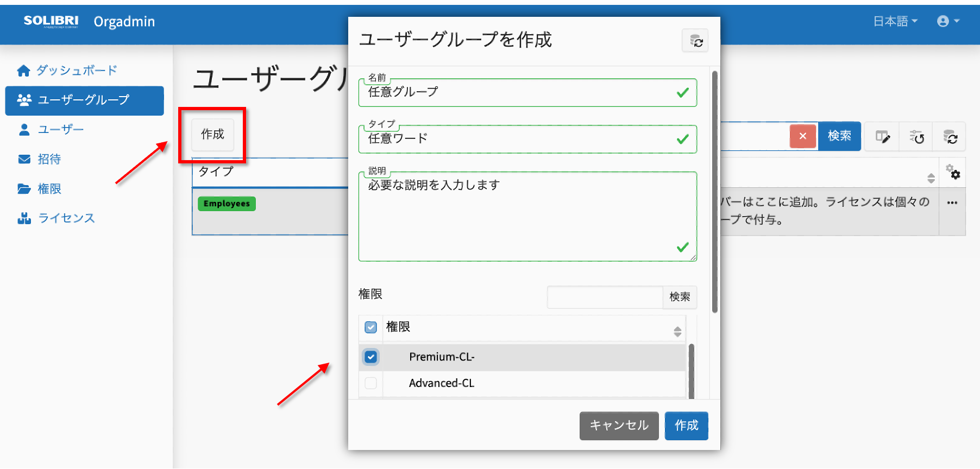Click the blue 作成 button in dialog

tap(686, 426)
